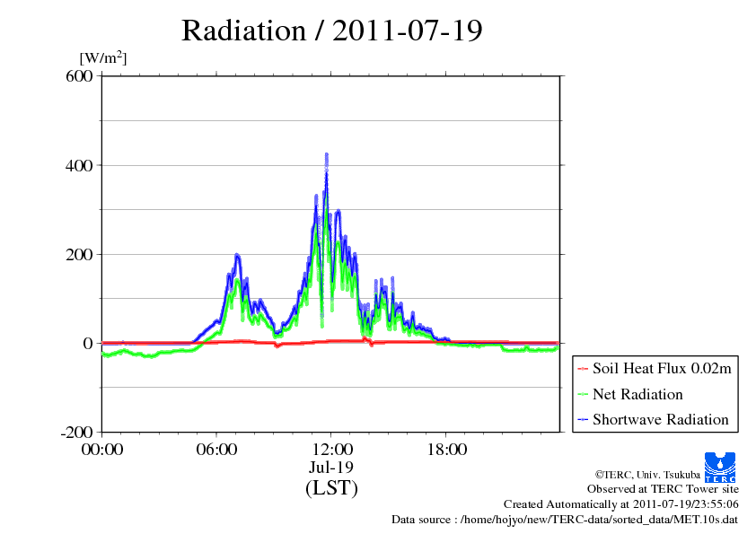Click the blue morning peak near 07:00
The width and height of the screenshot is (756, 534).
click(x=237, y=257)
